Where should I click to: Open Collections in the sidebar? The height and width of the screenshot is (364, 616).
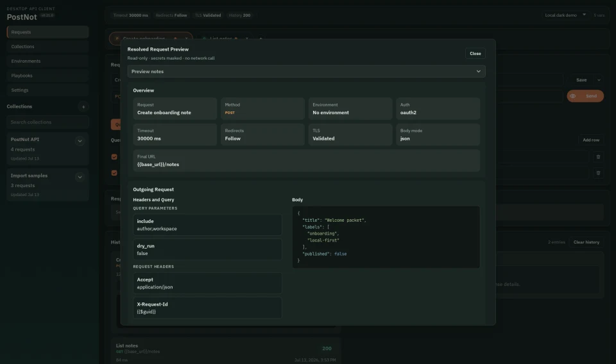[x=47, y=47]
